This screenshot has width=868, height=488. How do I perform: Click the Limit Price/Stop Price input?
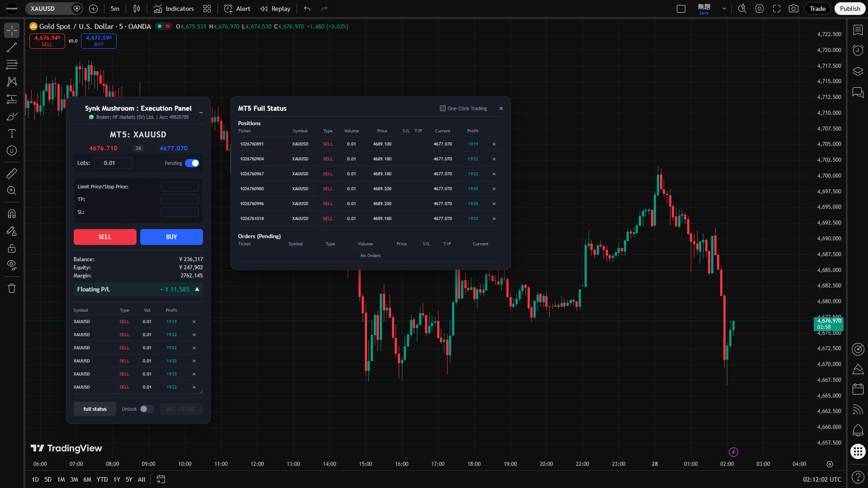coord(180,187)
